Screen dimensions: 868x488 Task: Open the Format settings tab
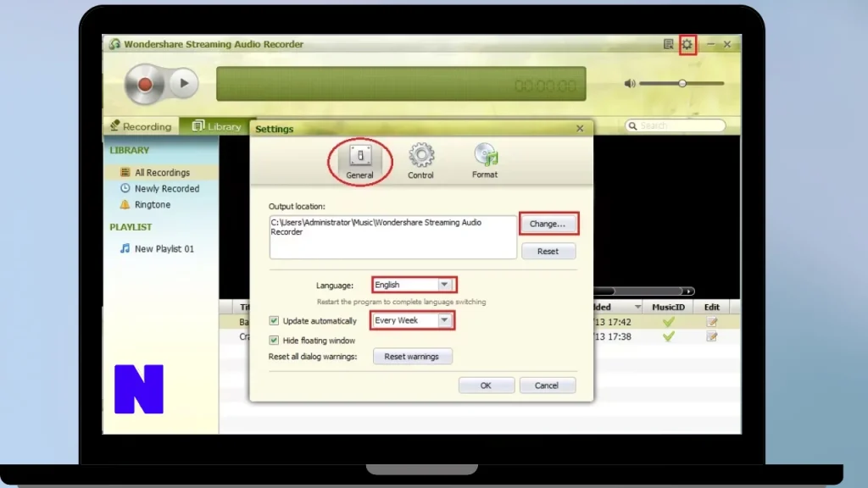point(485,162)
